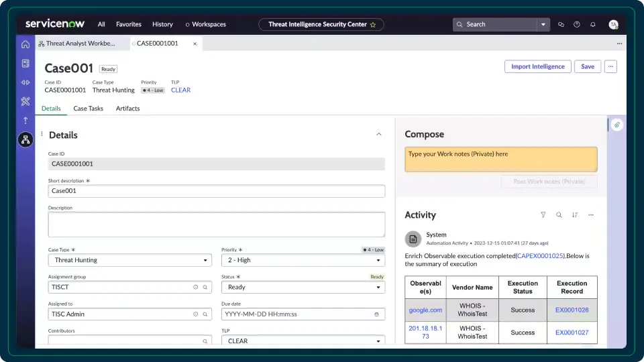The width and height of the screenshot is (644, 362).
Task: Change Activity sort order
Action: point(575,215)
